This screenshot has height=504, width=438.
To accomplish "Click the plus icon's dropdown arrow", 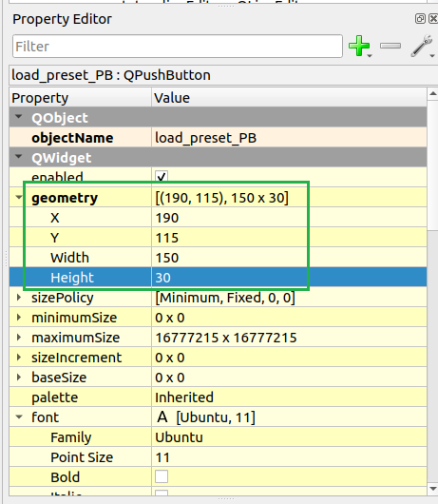I will (370, 56).
